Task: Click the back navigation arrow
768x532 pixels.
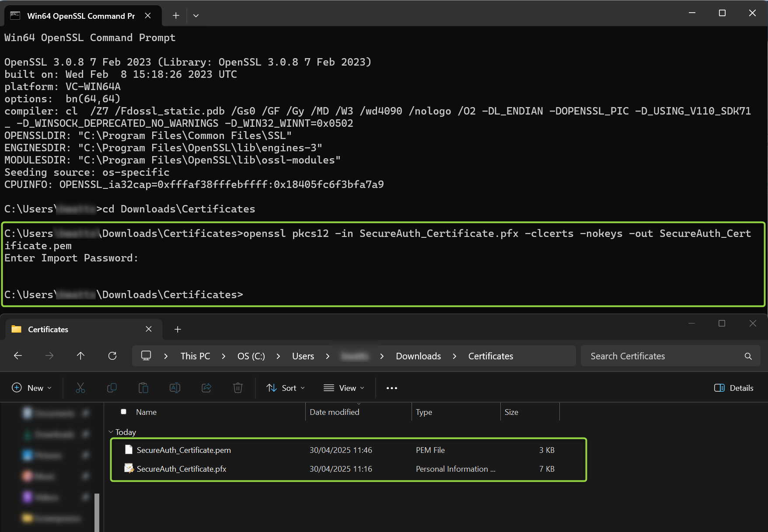Action: tap(17, 356)
